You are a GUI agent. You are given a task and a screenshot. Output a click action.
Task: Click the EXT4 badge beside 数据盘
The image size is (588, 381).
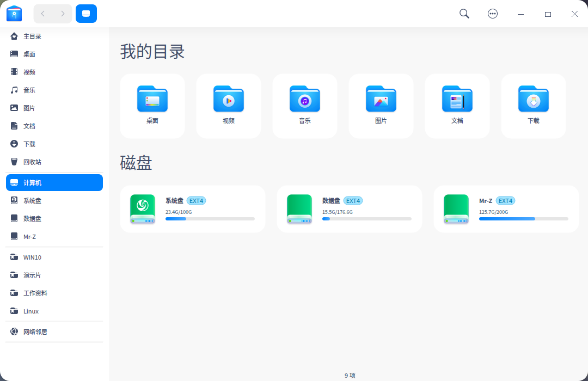coord(353,201)
